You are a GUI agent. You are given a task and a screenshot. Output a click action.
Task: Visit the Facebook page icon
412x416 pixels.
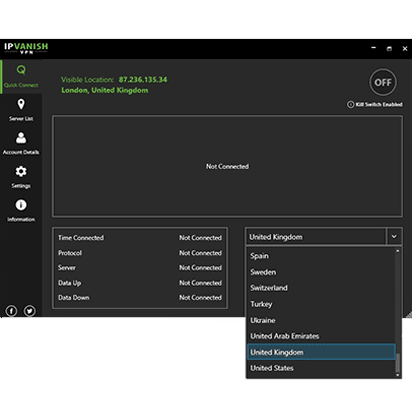pyautogui.click(x=11, y=311)
